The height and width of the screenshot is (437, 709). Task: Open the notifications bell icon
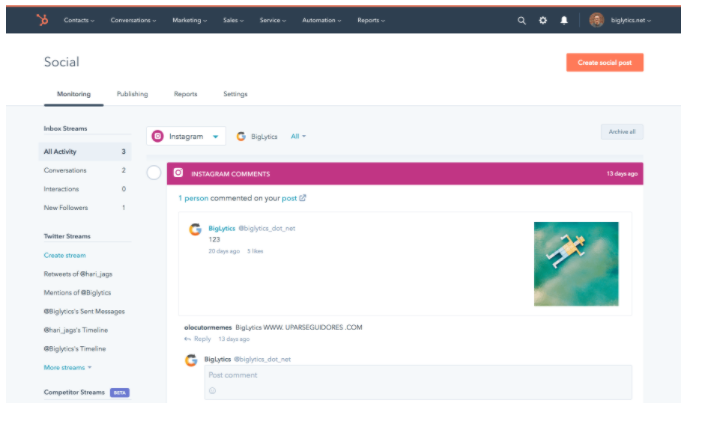coord(564,20)
